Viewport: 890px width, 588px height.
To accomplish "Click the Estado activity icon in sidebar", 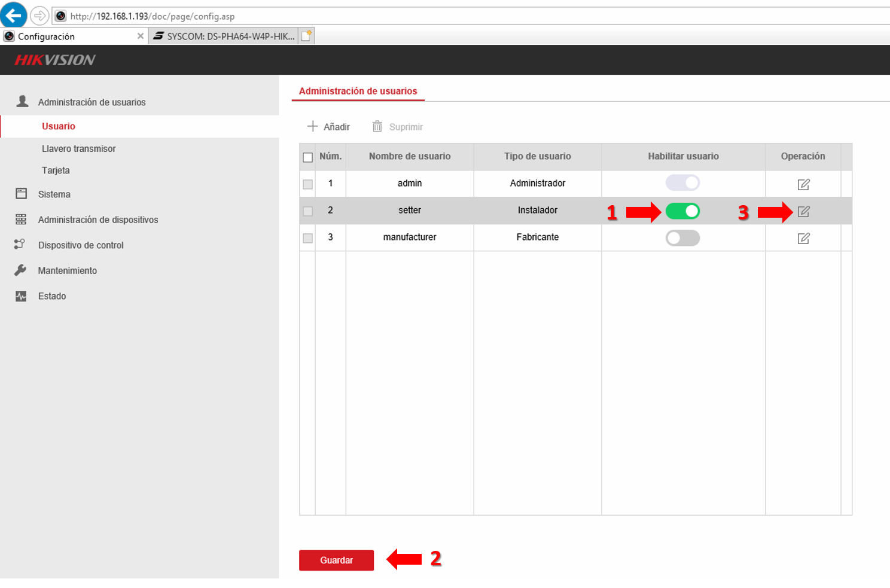I will pyautogui.click(x=21, y=296).
